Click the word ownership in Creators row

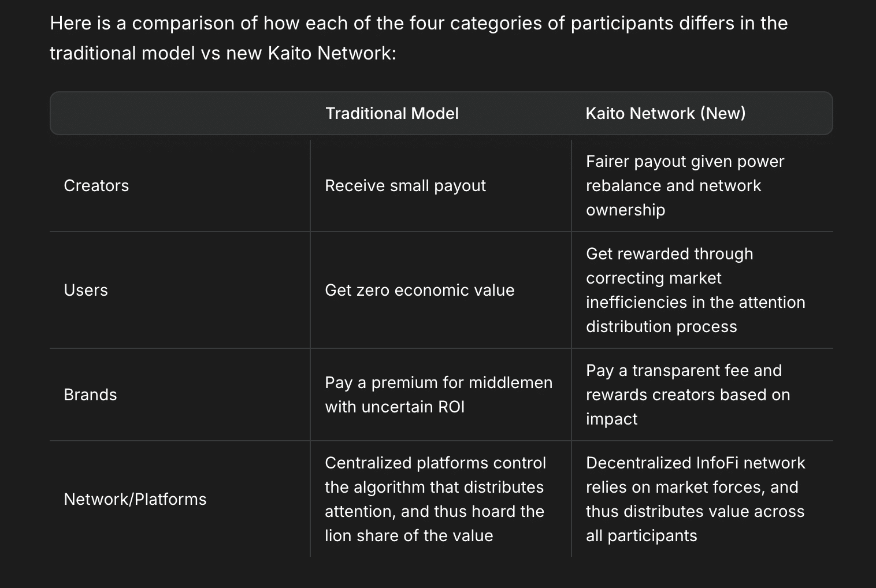pyautogui.click(x=625, y=210)
